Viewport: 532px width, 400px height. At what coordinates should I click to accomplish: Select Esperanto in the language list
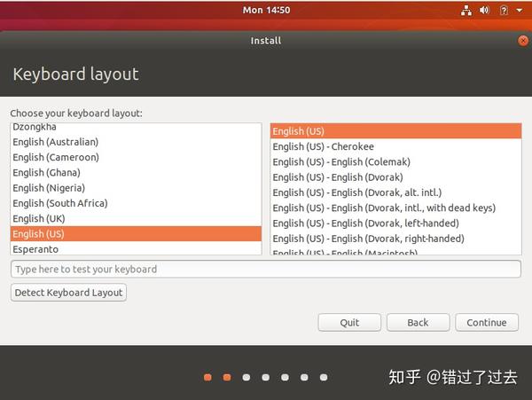(x=136, y=248)
